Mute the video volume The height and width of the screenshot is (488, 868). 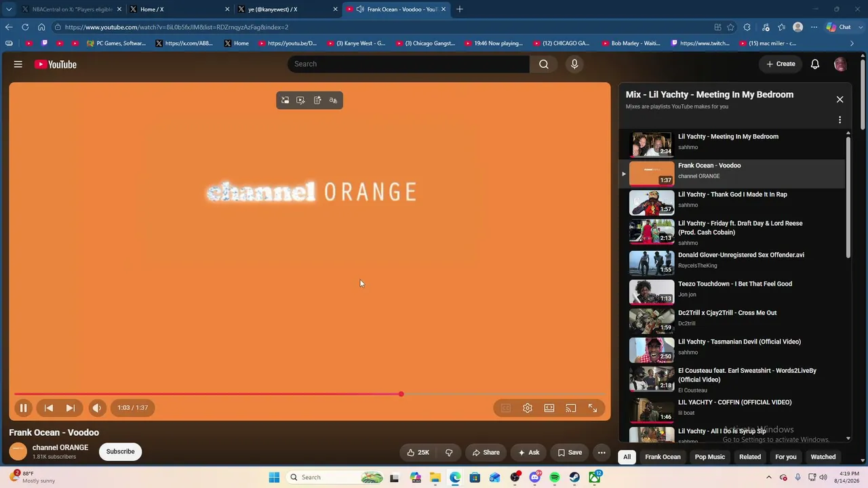97,408
